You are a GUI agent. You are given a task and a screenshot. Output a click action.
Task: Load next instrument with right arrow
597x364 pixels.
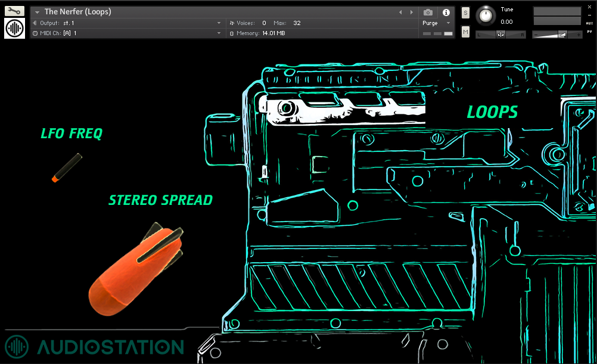(412, 12)
